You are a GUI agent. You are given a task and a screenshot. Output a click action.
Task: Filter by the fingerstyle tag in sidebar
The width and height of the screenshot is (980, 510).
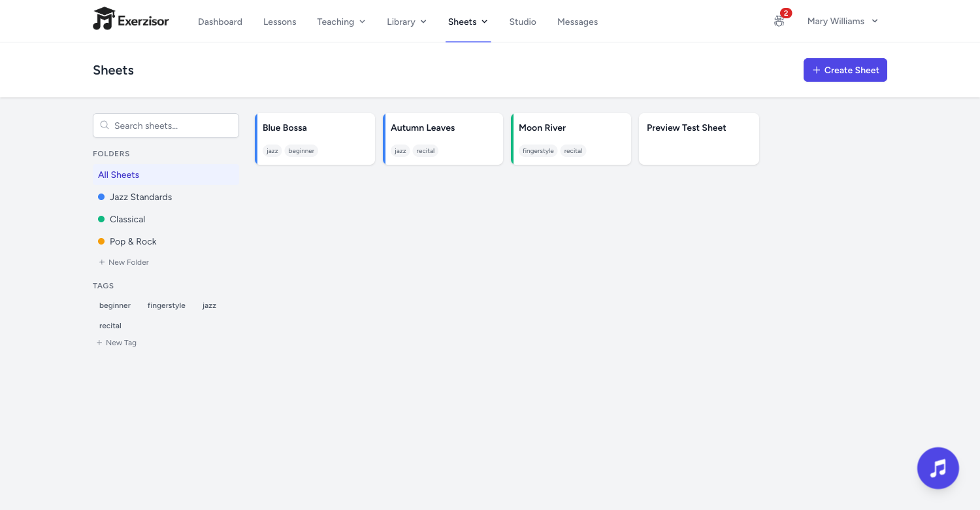(x=167, y=305)
